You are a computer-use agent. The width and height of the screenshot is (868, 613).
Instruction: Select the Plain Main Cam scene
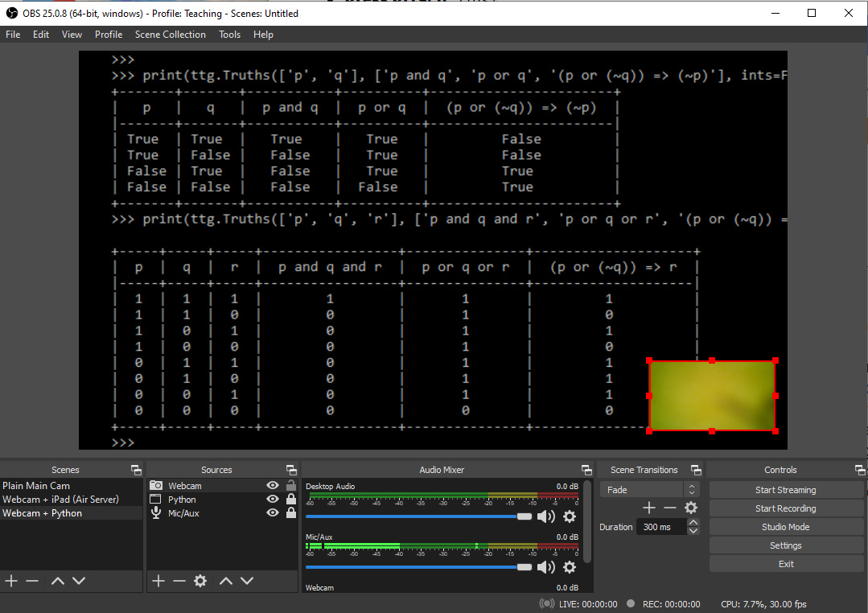[x=71, y=486]
